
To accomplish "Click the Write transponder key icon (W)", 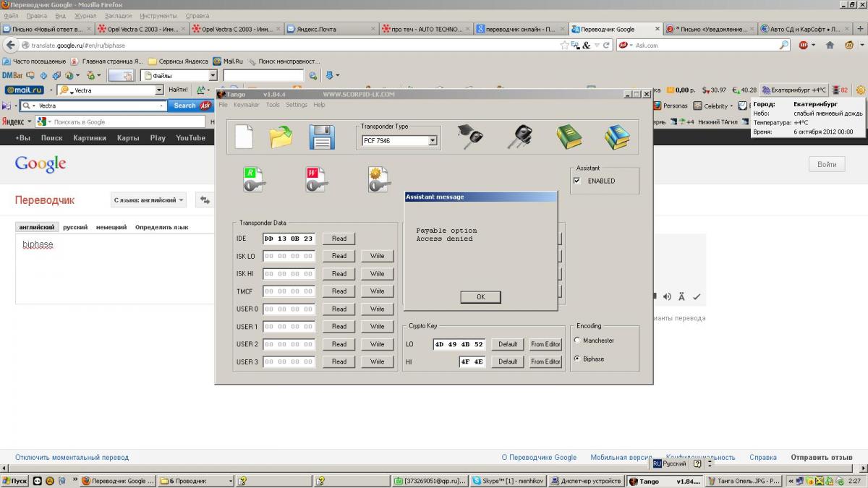I will pyautogui.click(x=317, y=180).
